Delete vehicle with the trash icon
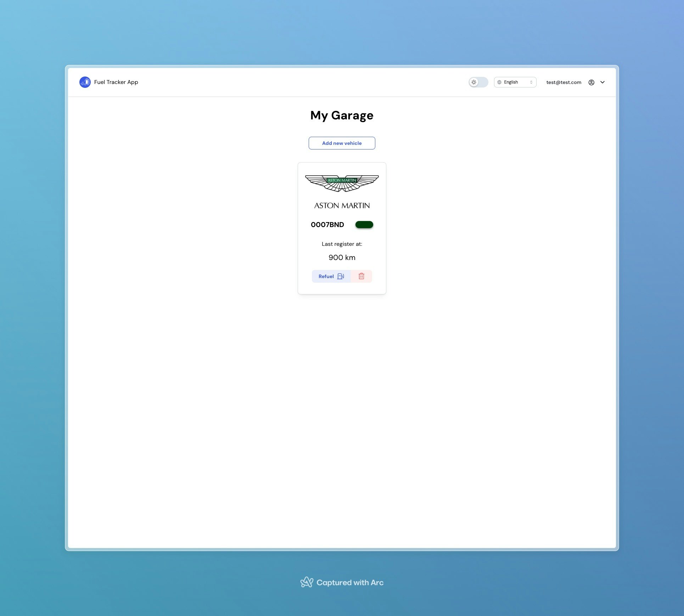The height and width of the screenshot is (616, 684). click(x=361, y=276)
